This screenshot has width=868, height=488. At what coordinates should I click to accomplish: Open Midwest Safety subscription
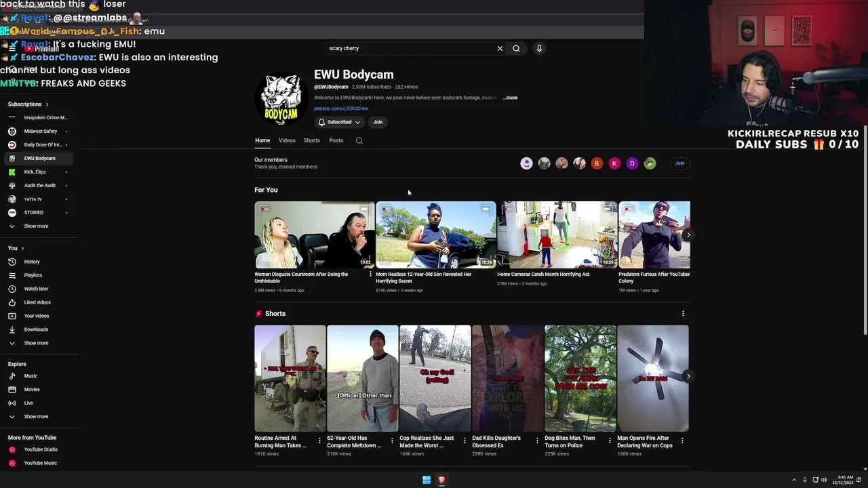(39, 131)
